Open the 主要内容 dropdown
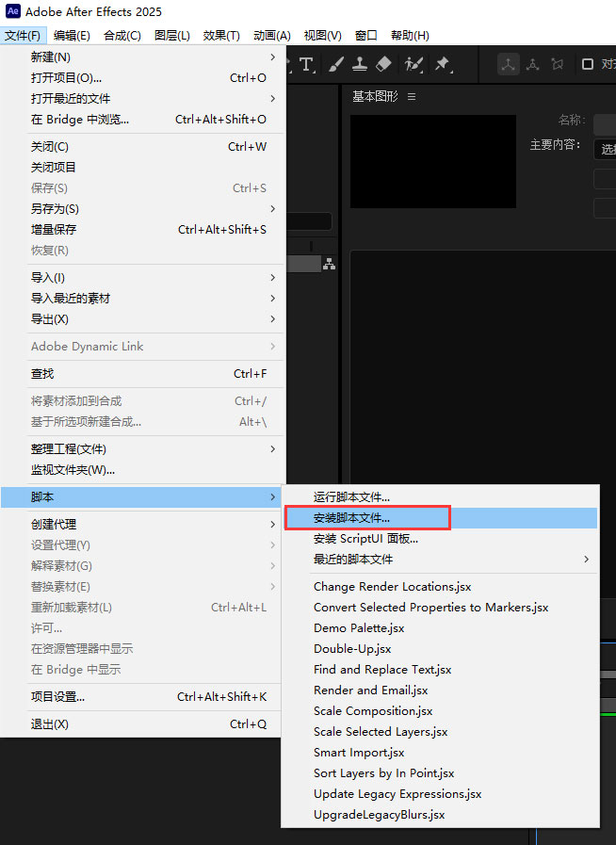 tap(605, 149)
